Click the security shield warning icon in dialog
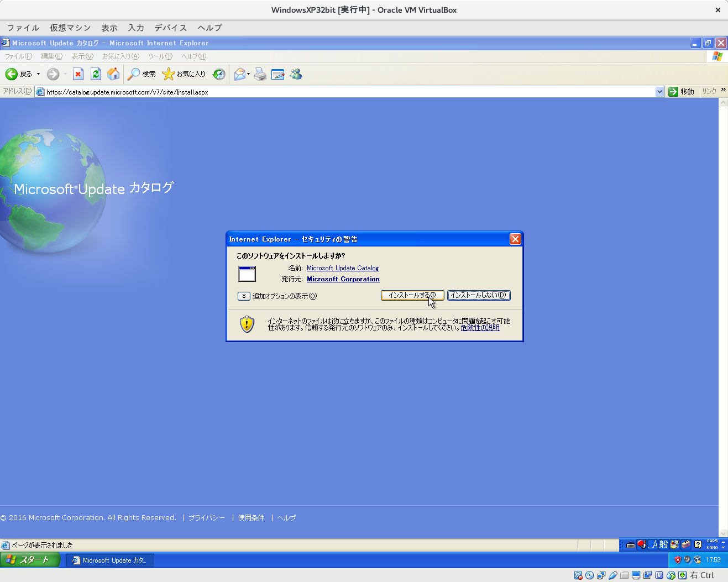Viewport: 728px width, 582px height. pyautogui.click(x=247, y=324)
